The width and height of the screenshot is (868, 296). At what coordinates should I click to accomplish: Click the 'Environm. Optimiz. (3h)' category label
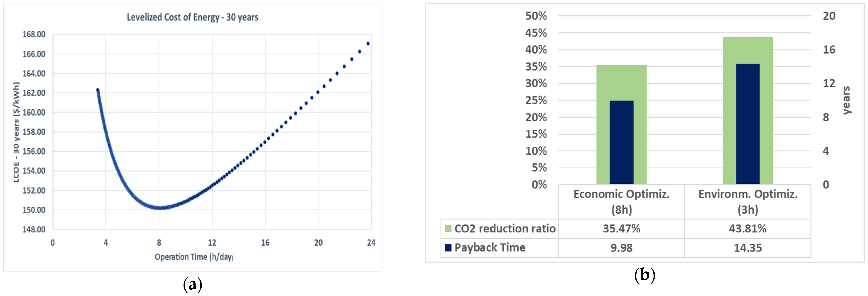coord(748,201)
